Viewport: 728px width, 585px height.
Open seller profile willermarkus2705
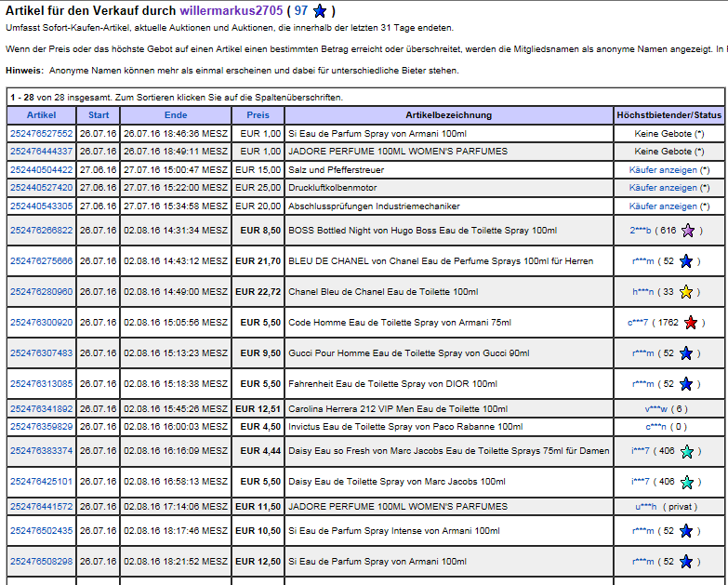pyautogui.click(x=232, y=10)
